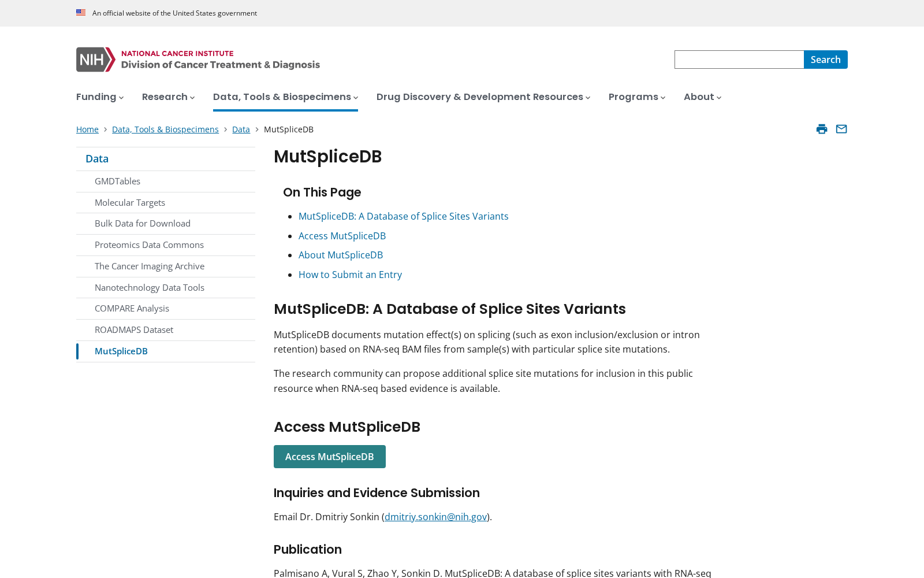Viewport: 924px width, 578px height.
Task: Focus the site search input field
Action: (739, 60)
